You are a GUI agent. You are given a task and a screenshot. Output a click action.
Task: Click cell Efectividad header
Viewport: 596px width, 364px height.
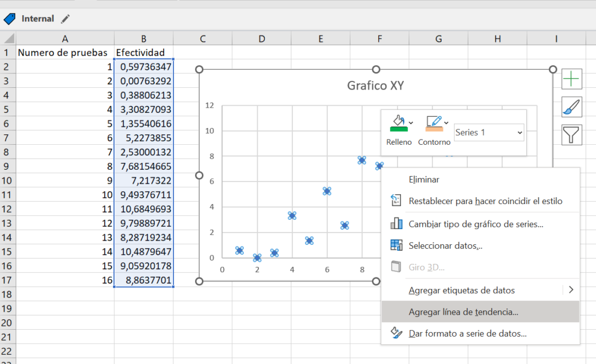tap(144, 52)
